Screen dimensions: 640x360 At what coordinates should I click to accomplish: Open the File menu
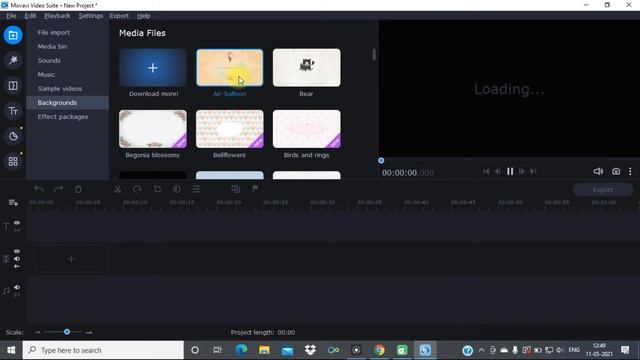point(11,16)
